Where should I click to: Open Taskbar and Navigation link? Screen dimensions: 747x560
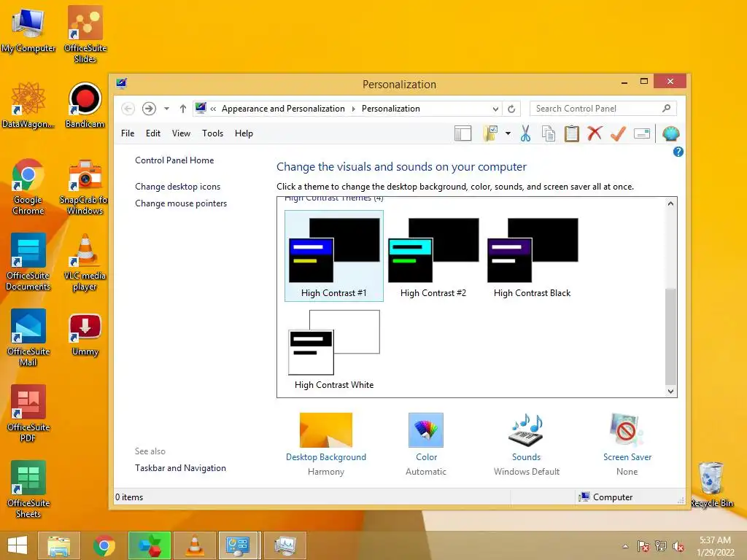181,468
